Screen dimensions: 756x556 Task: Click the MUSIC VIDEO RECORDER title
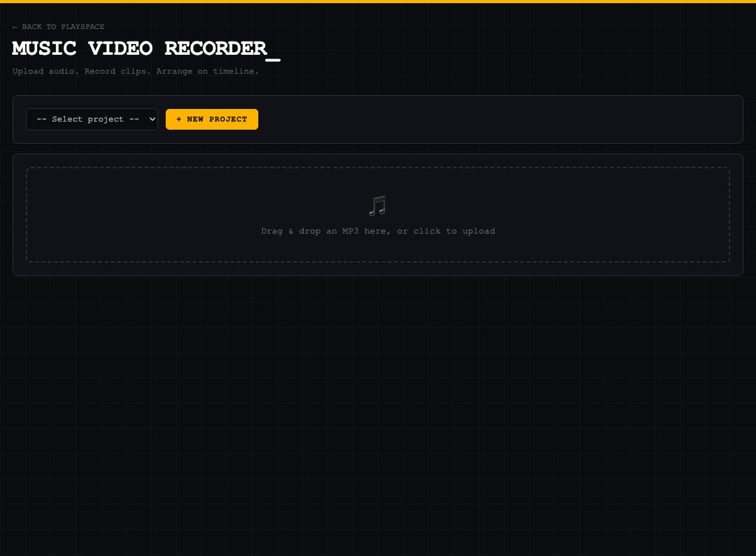click(140, 48)
